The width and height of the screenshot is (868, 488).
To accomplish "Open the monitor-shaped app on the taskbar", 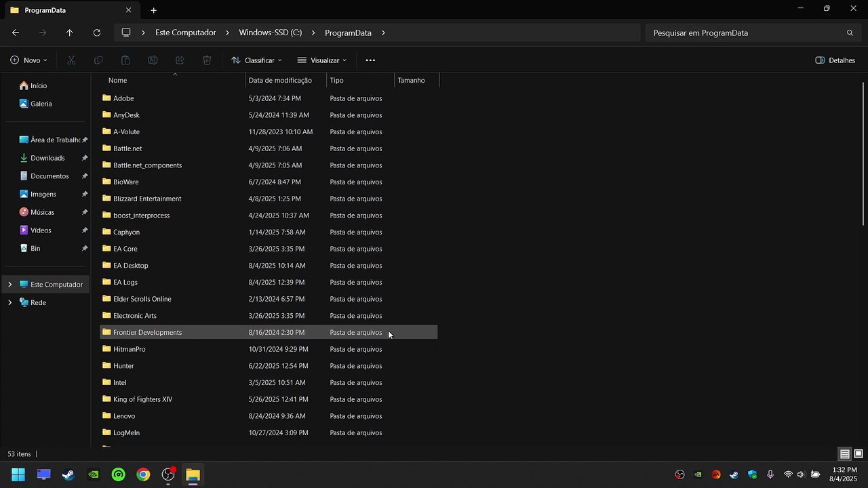I will pos(43,474).
